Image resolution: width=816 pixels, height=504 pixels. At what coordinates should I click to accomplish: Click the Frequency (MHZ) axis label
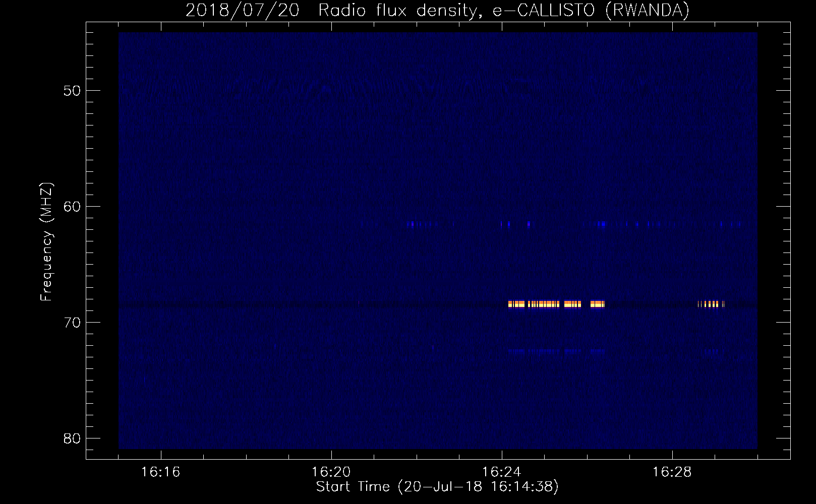point(46,242)
